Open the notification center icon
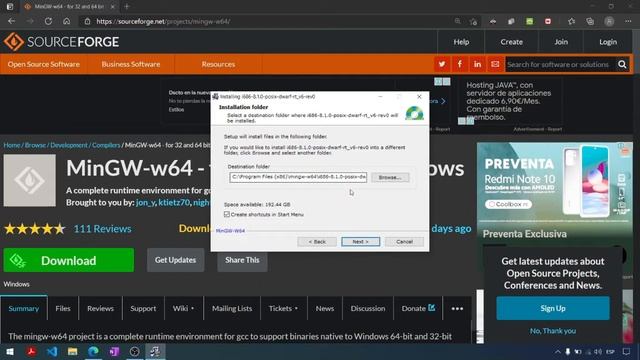 pyautogui.click(x=627, y=351)
